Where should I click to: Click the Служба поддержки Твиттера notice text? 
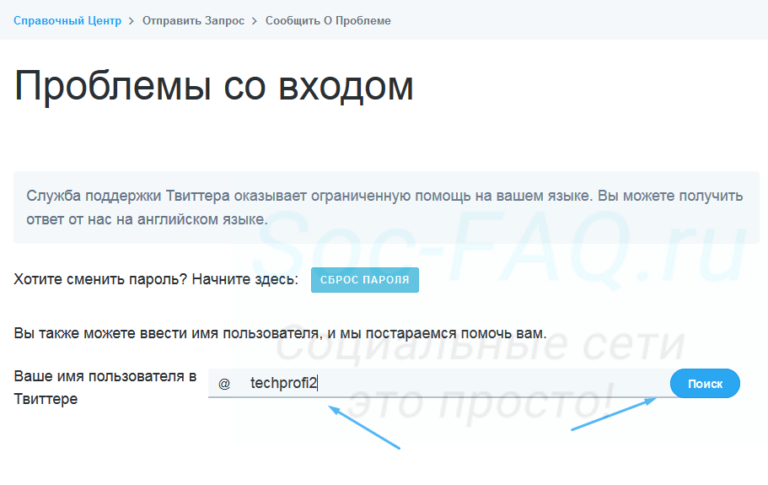tap(384, 207)
